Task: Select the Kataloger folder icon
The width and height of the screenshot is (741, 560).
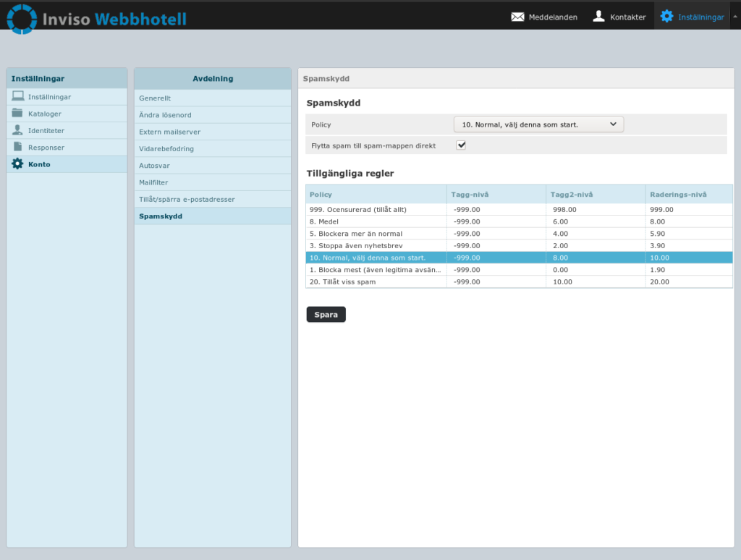Action: click(17, 113)
